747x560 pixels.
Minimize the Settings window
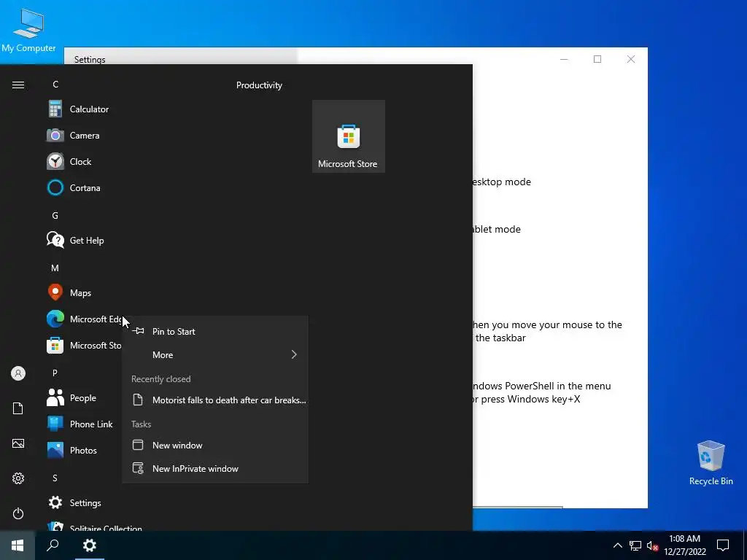(564, 59)
